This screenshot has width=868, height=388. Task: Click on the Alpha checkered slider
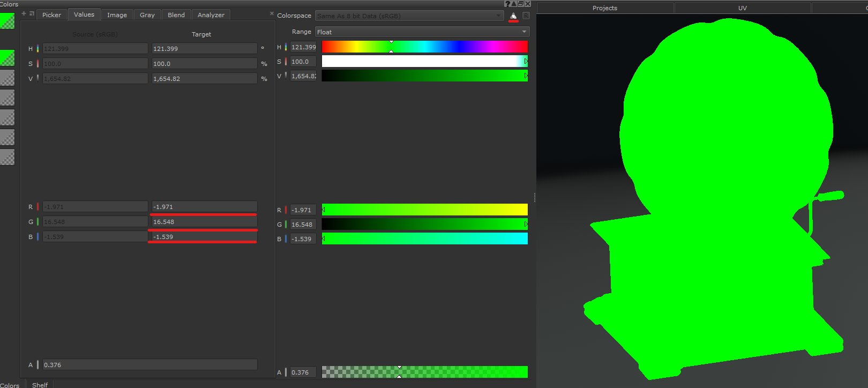pyautogui.click(x=424, y=372)
